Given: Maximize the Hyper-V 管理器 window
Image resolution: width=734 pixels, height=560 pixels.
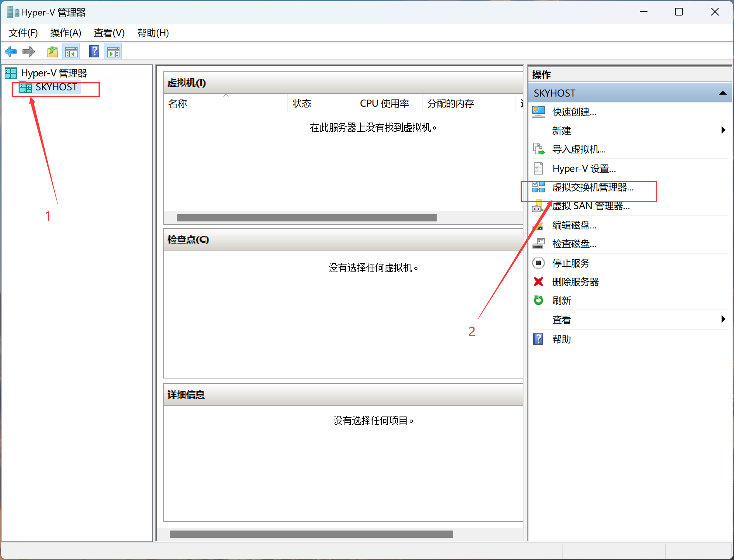Looking at the screenshot, I should tap(679, 12).
